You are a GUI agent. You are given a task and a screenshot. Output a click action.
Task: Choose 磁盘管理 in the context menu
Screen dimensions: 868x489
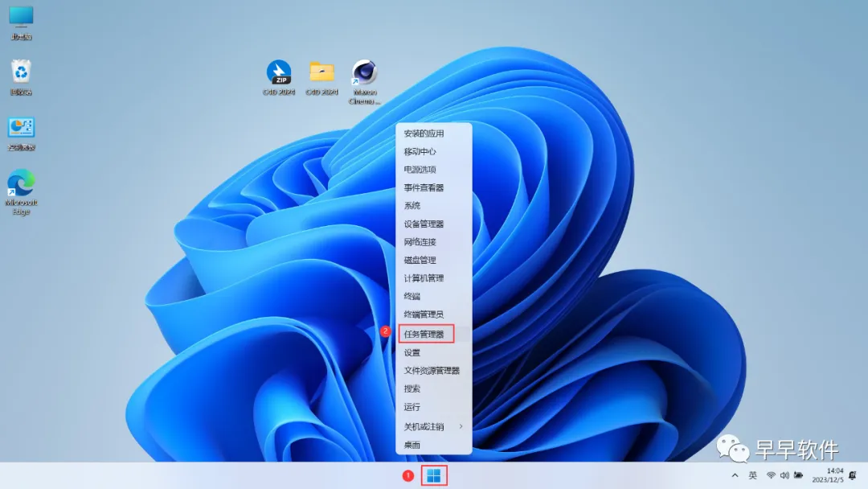pos(434,260)
